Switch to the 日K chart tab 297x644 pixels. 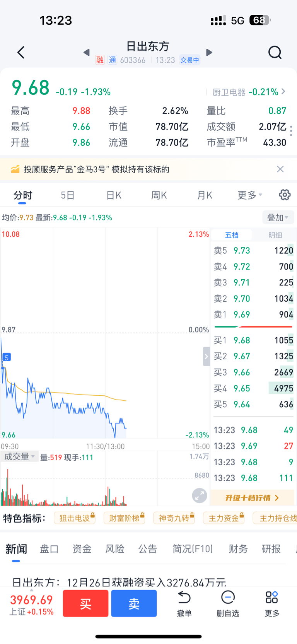coord(114,195)
